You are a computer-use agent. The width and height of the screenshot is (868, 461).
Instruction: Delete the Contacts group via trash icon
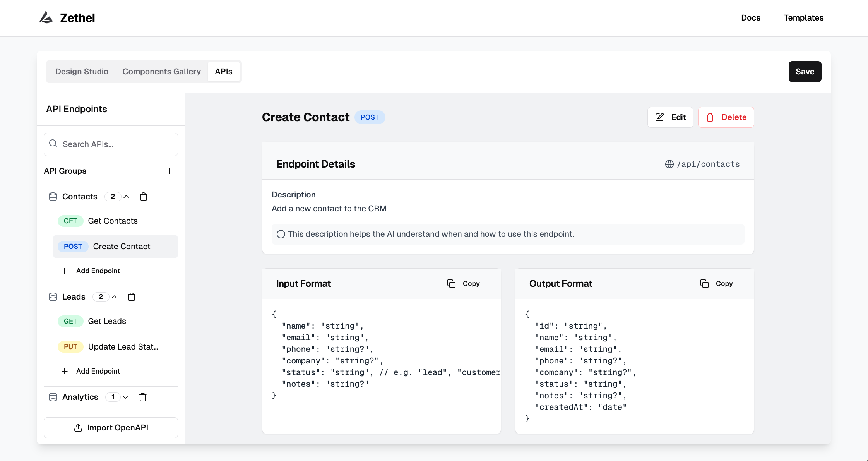pyautogui.click(x=144, y=197)
